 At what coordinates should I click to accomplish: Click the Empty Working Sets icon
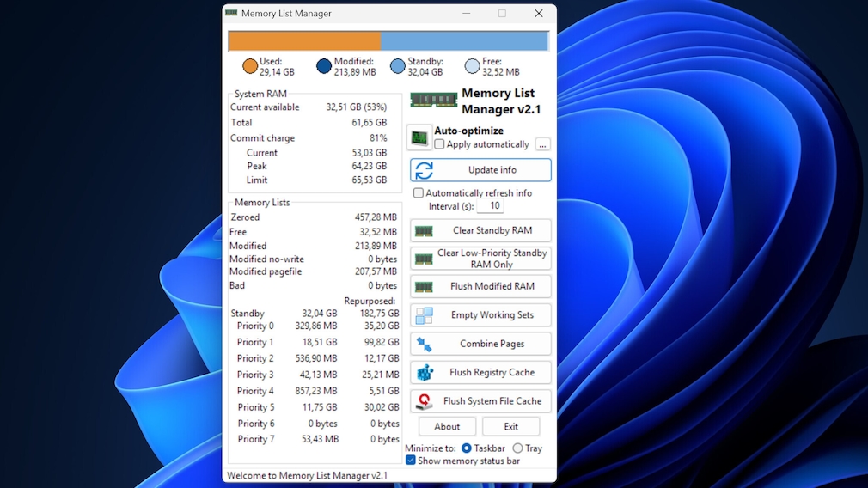424,315
